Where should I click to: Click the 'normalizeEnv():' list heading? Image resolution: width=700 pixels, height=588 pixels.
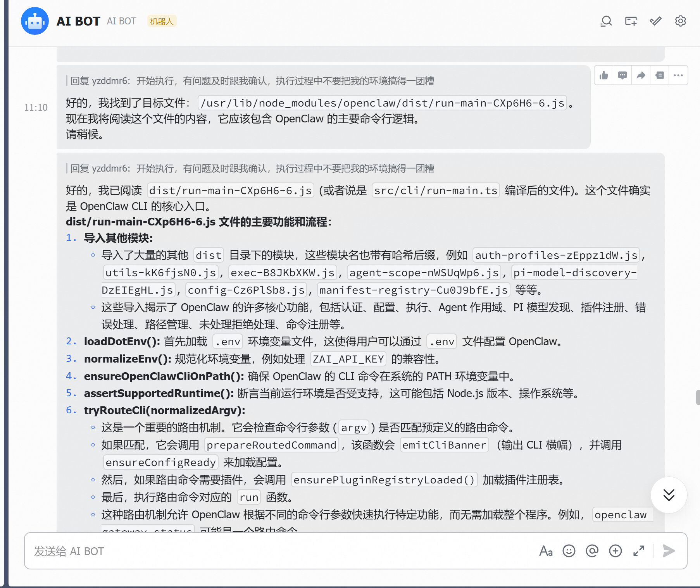[128, 359]
